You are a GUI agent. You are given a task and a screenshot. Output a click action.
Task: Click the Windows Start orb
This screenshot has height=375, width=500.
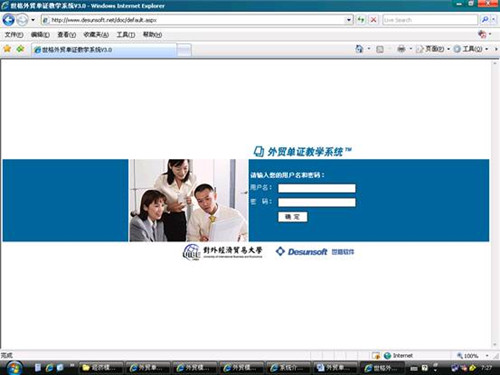click(x=14, y=368)
